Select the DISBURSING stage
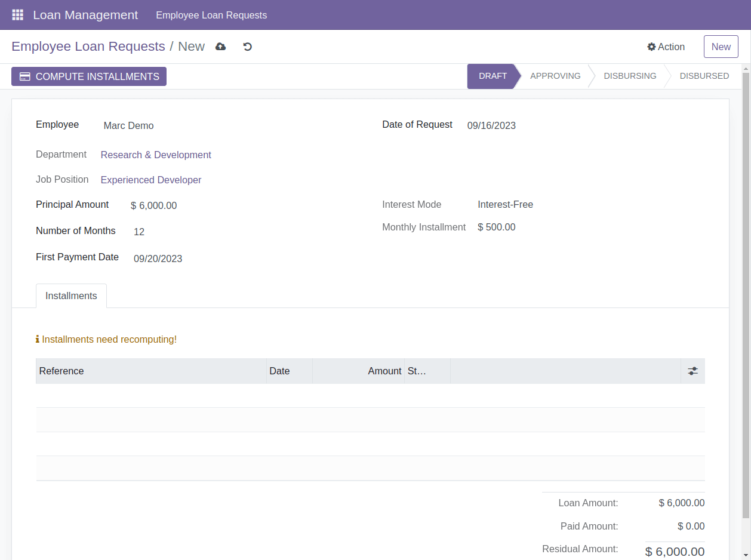The height and width of the screenshot is (560, 751). [x=630, y=76]
